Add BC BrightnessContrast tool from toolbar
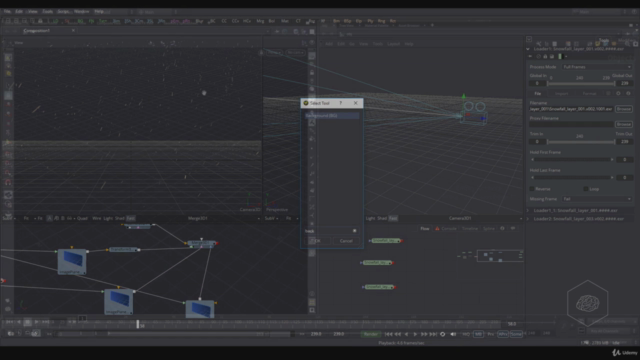This screenshot has height=360, width=640. [213, 21]
